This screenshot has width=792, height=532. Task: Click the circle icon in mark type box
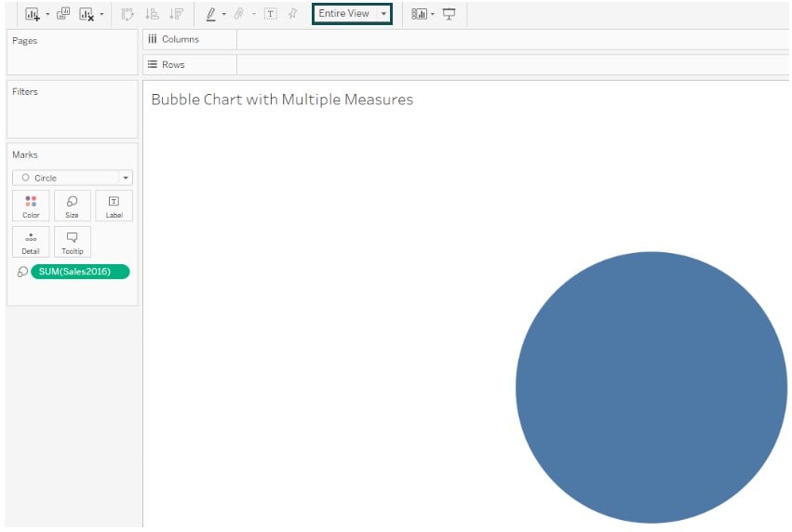(25, 178)
